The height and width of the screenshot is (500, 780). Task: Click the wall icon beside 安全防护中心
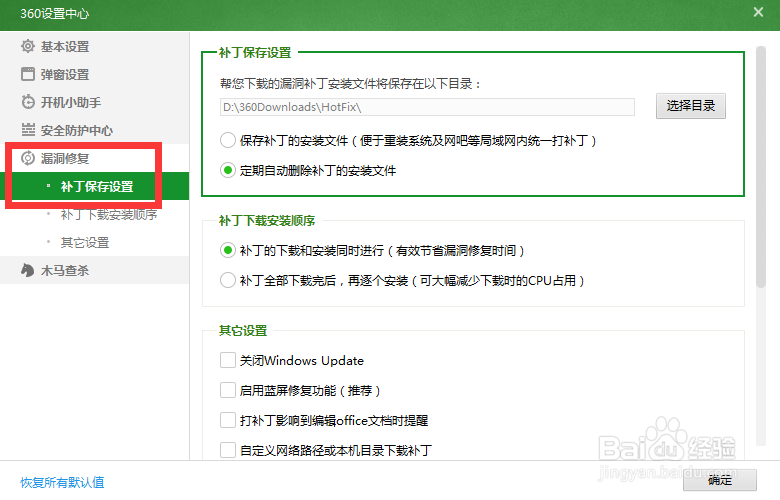point(28,130)
